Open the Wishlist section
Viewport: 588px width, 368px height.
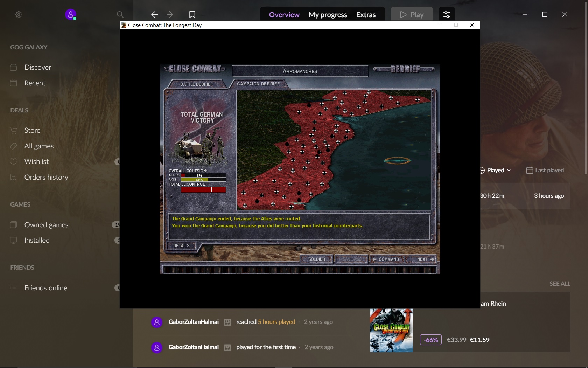[x=36, y=161]
